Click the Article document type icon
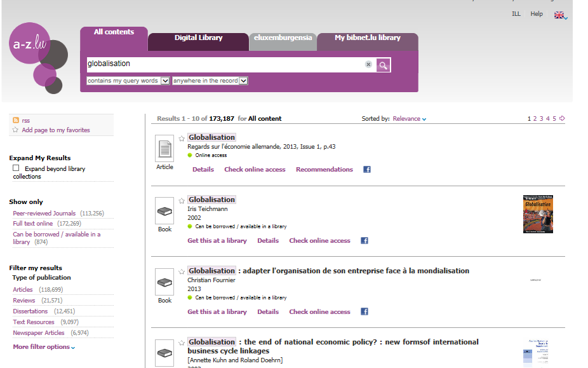The width and height of the screenshot is (588, 368). point(164,149)
